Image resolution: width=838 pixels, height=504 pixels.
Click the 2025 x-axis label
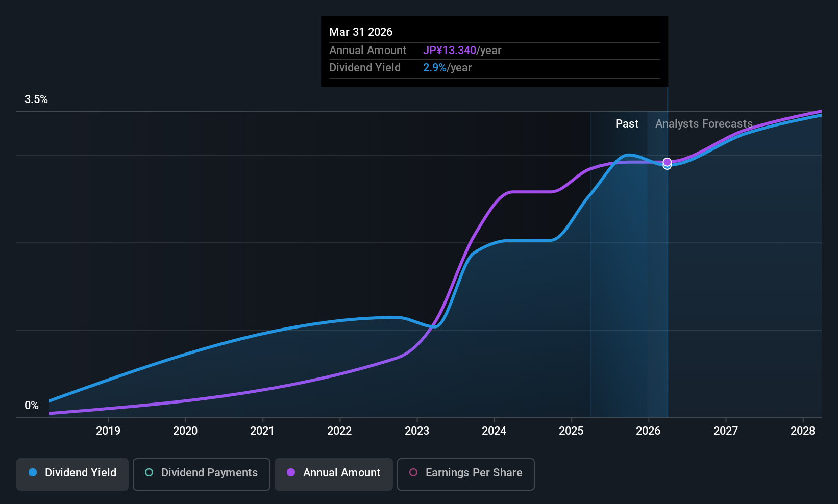pos(571,431)
